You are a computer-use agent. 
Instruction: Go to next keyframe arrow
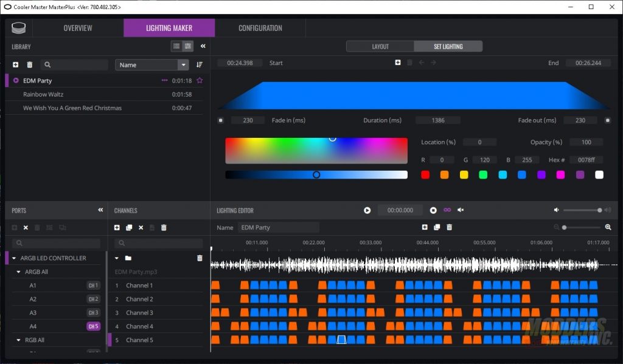click(433, 63)
